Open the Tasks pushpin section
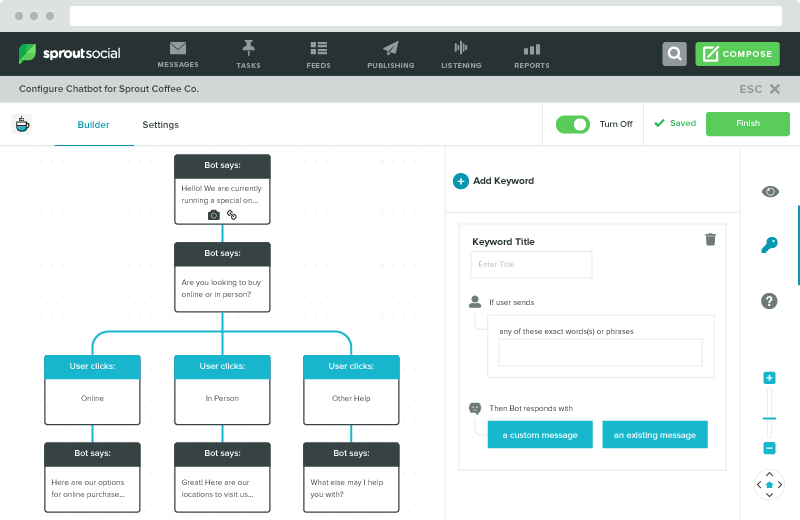Image resolution: width=800 pixels, height=520 pixels. (x=248, y=55)
